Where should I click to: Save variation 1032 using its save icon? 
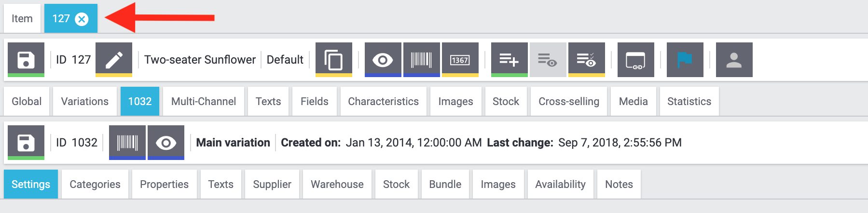(x=26, y=142)
